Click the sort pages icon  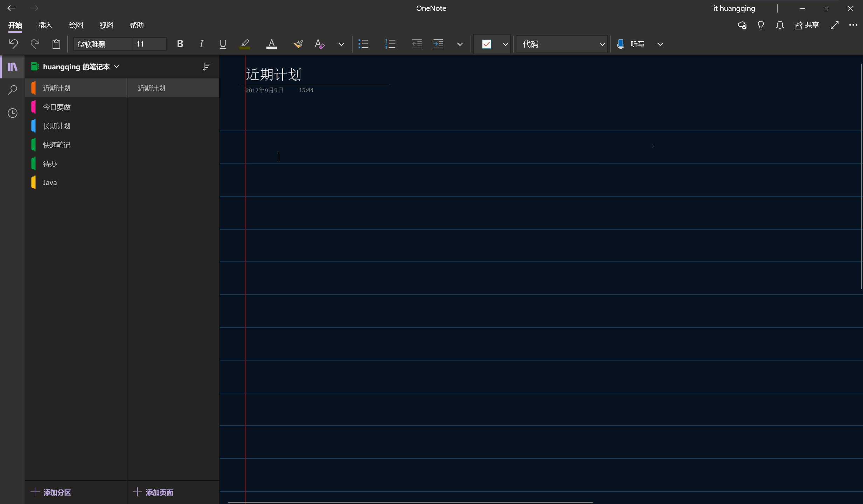coord(207,67)
